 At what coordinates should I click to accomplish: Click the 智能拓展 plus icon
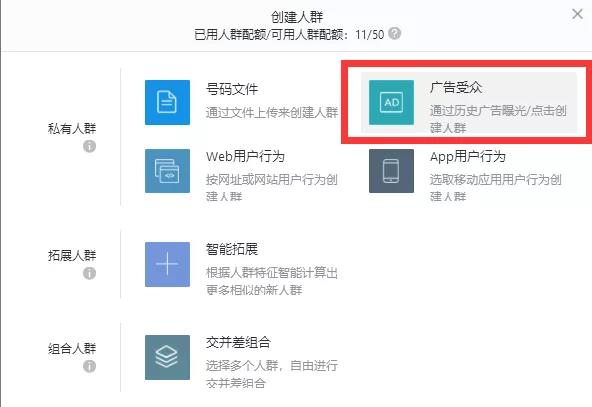(167, 264)
